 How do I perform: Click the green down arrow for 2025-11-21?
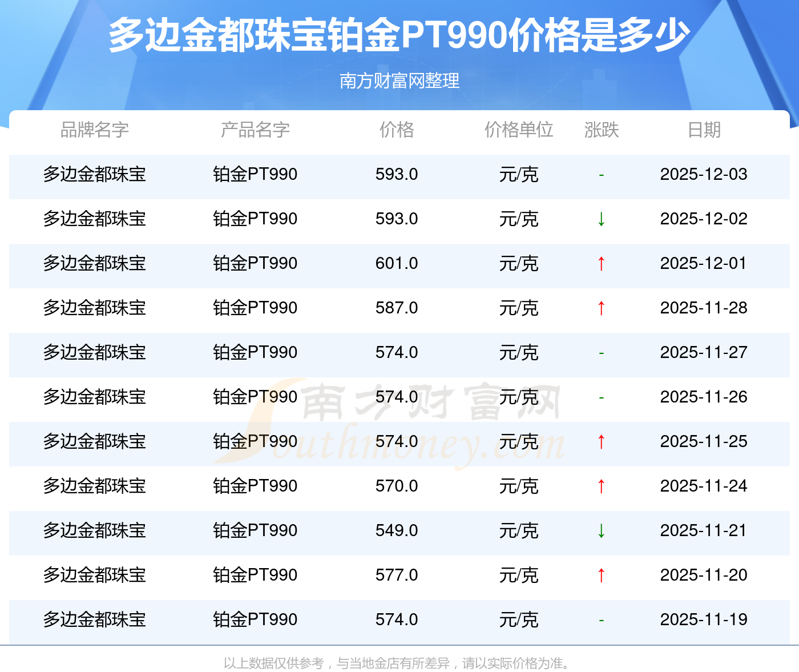coord(601,531)
